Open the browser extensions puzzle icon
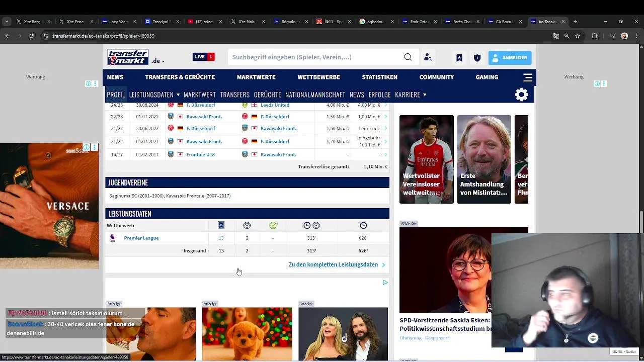Image resolution: width=644 pixels, height=362 pixels. pos(594,36)
